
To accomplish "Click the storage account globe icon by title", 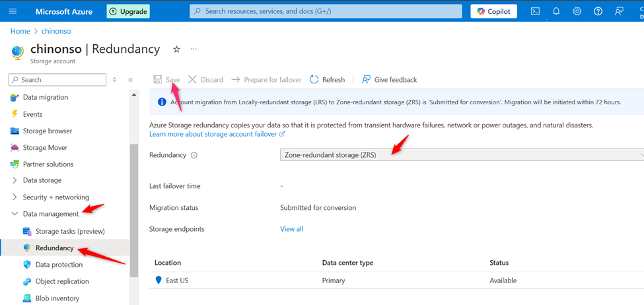I will (17, 53).
